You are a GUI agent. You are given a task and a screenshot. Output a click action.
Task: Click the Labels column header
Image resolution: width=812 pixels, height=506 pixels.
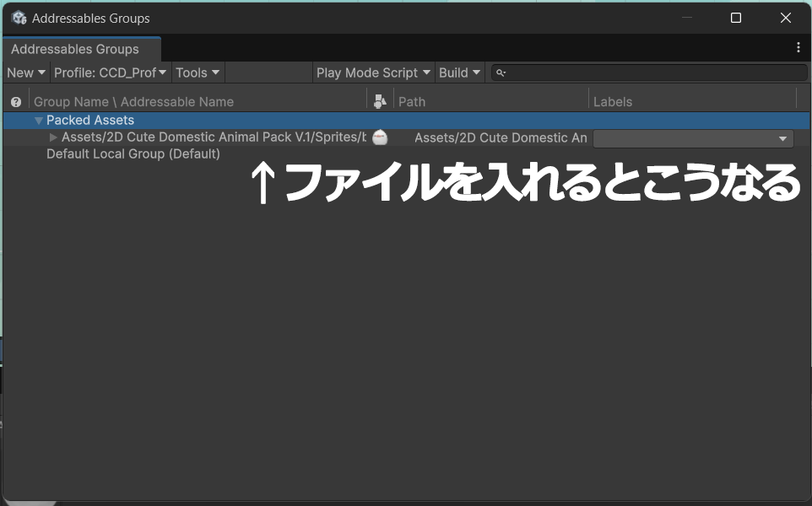(x=613, y=102)
